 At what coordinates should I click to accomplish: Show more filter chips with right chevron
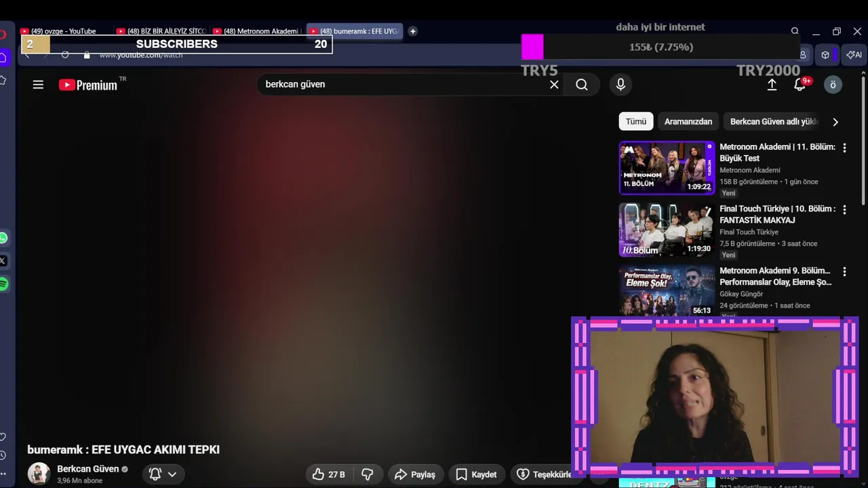835,122
